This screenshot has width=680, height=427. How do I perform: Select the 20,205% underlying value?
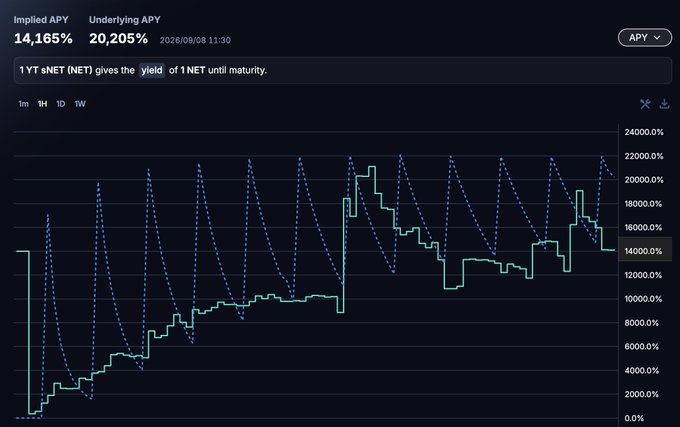(x=118, y=39)
